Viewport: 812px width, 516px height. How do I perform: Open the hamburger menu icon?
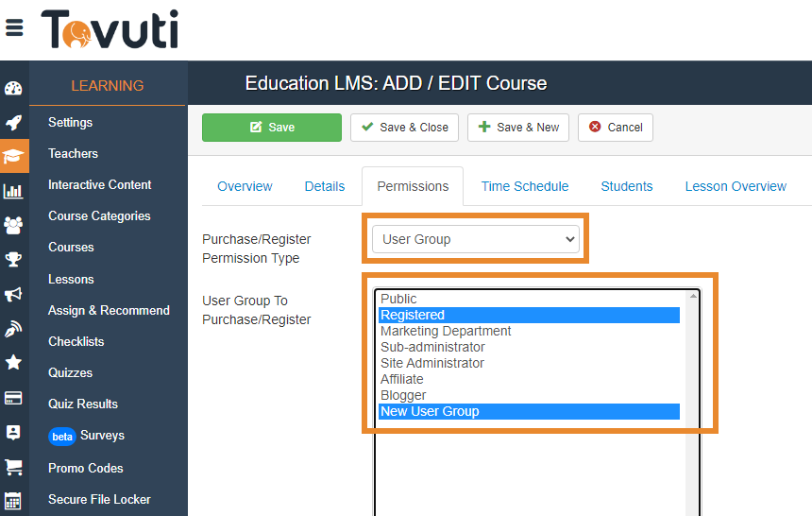[14, 27]
